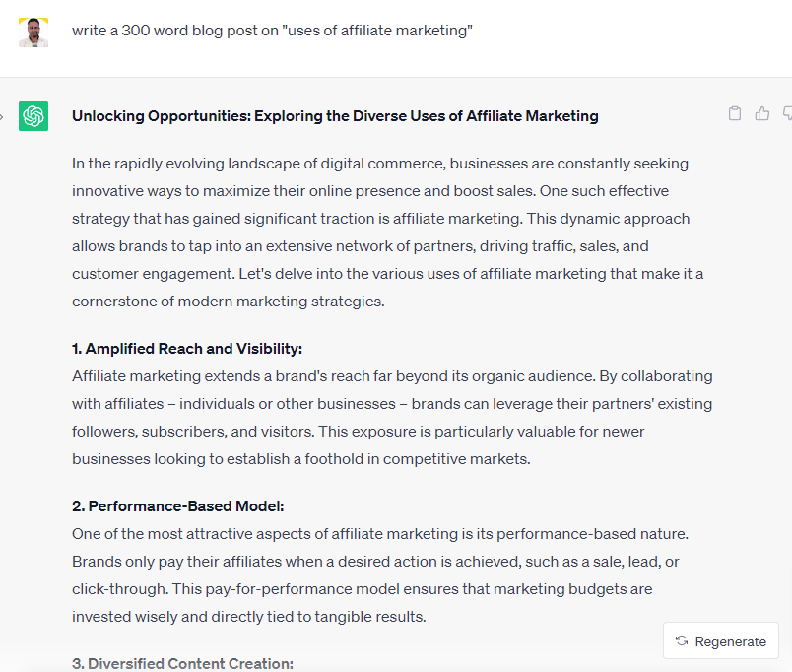Click the "Unlocking Opportunities" title heading

pyautogui.click(x=335, y=116)
